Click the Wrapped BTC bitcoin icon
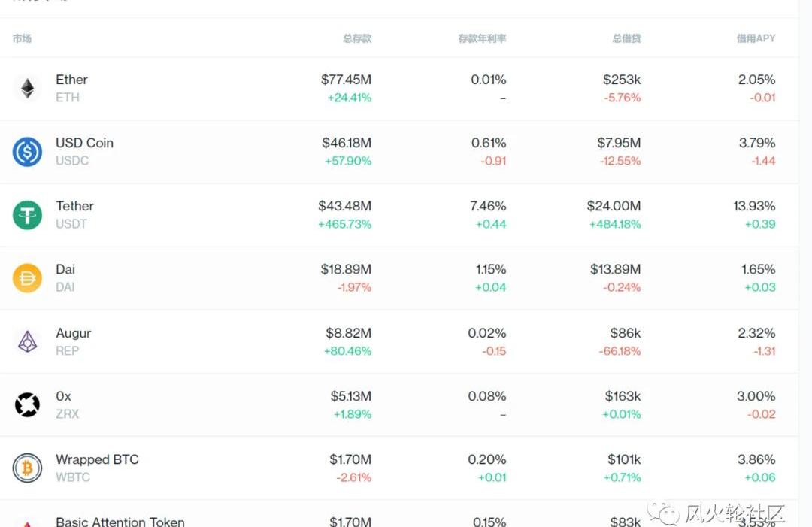Viewport: 812px width, 527px height. coord(27,468)
